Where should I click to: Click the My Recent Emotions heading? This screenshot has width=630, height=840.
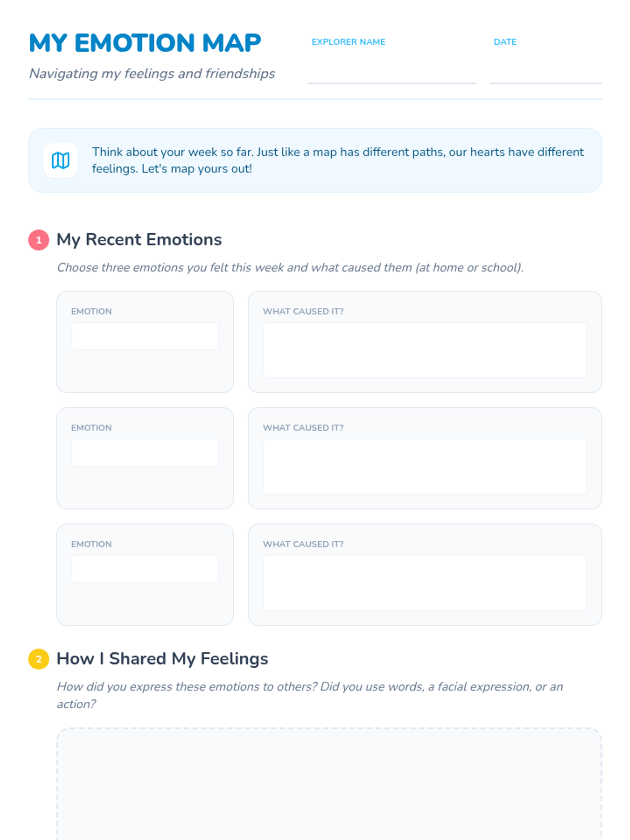(139, 240)
